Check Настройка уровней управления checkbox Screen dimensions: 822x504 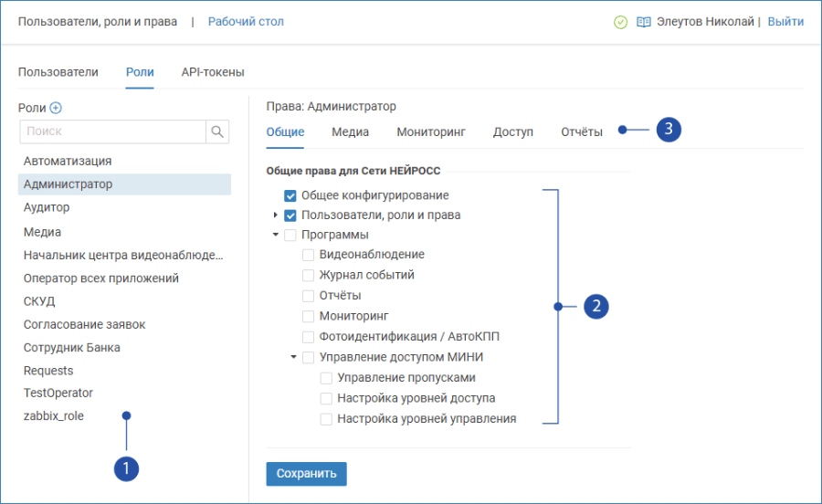point(326,419)
